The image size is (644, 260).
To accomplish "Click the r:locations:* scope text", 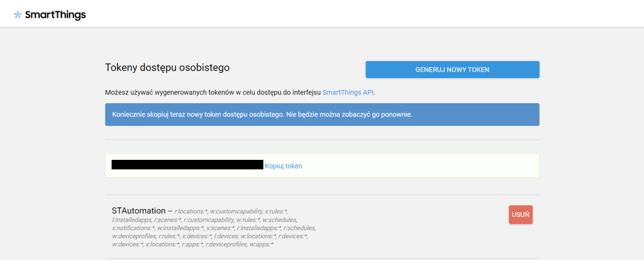I will coord(191,212).
